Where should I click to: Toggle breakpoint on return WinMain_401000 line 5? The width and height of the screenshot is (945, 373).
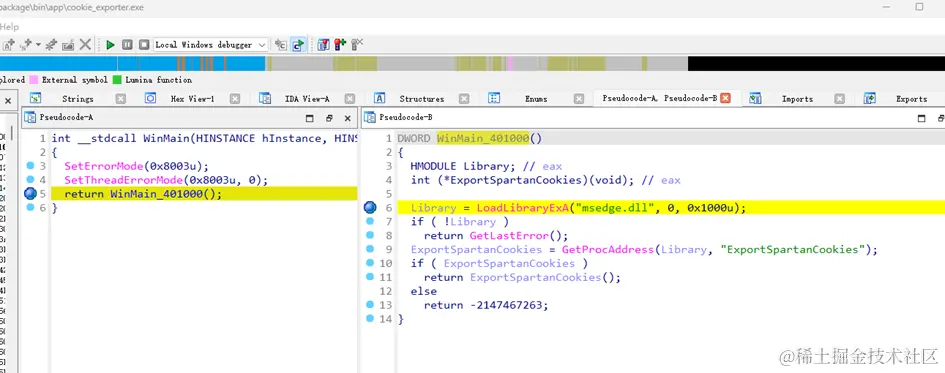click(x=30, y=194)
